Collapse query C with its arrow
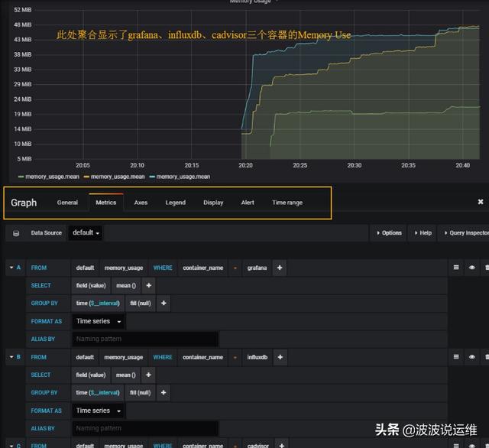 click(x=11, y=446)
